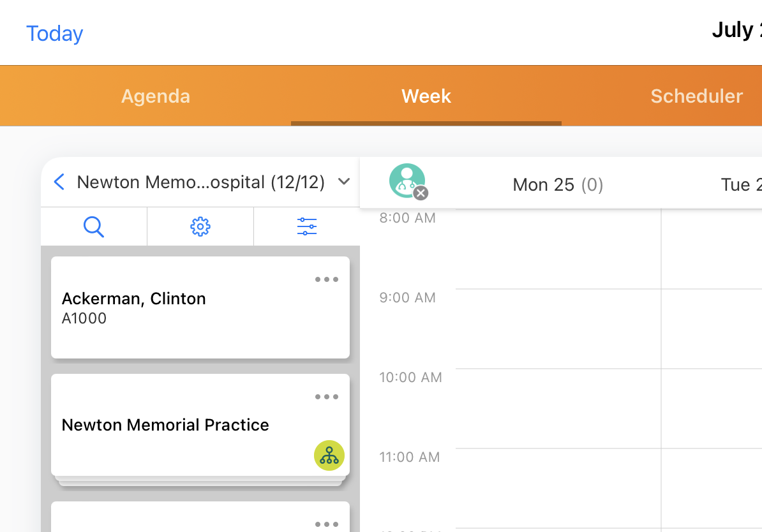Expand the Newton Memorial Hospital dropdown arrow
The image size is (762, 532).
click(x=344, y=182)
